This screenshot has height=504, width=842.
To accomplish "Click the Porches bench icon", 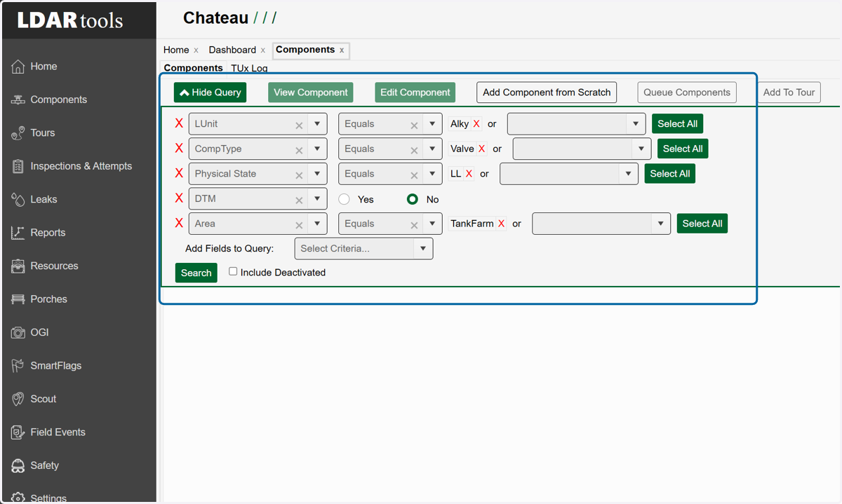I will [x=18, y=299].
